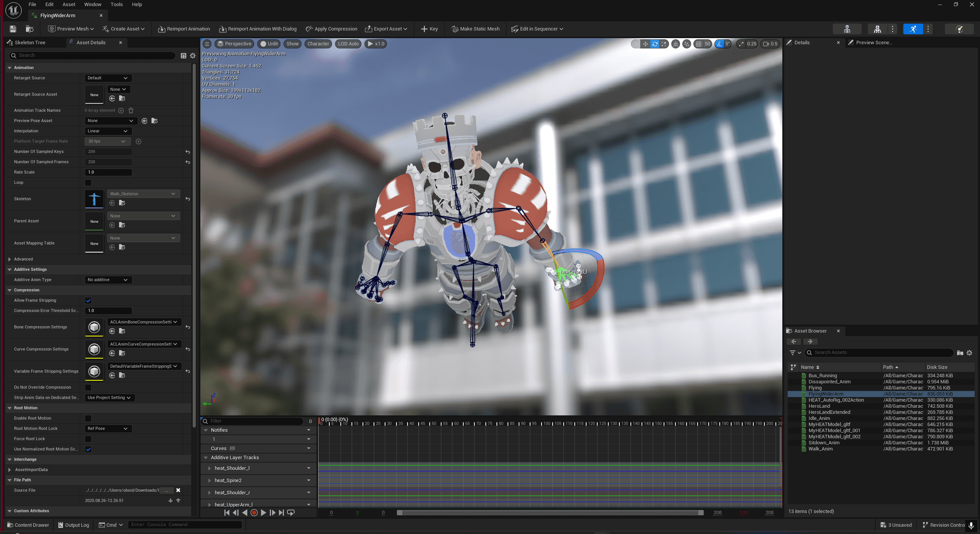980x534 pixels.
Task: Switch to the Preview Scene tab
Action: tap(874, 43)
